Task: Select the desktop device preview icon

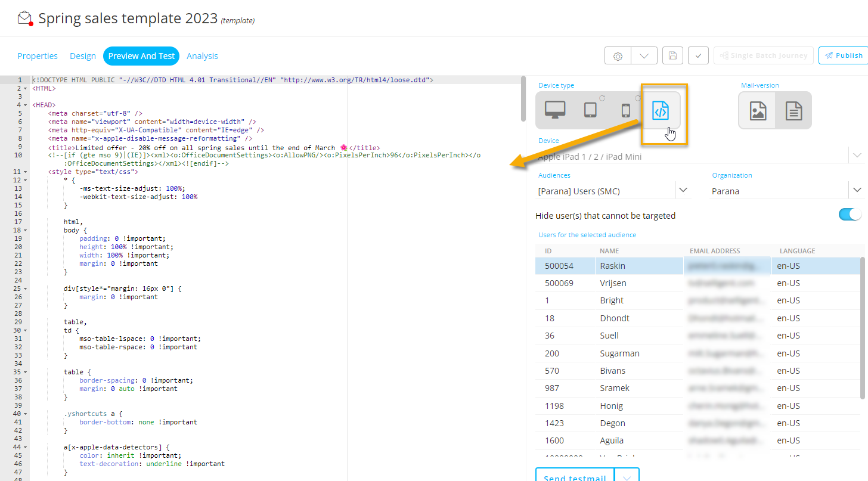Action: click(x=555, y=110)
